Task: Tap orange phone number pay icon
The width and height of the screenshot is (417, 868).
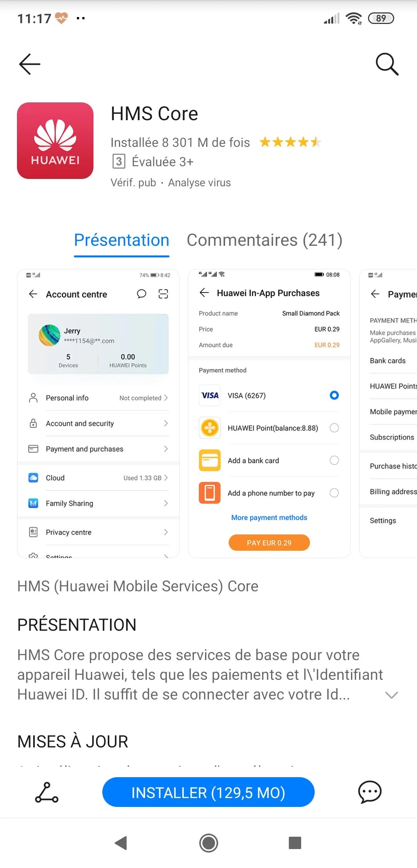Action: [x=210, y=493]
